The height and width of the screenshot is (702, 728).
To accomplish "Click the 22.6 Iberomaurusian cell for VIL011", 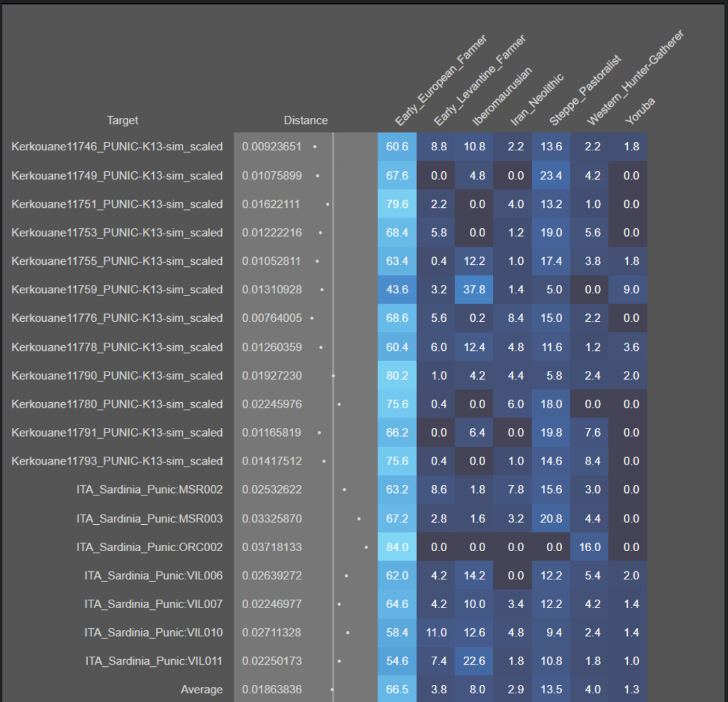I will pyautogui.click(x=474, y=661).
